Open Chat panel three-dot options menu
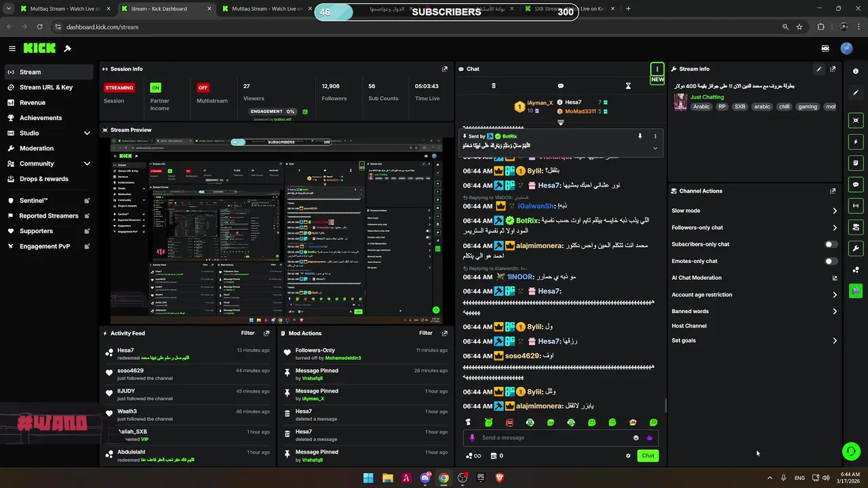 tap(657, 69)
